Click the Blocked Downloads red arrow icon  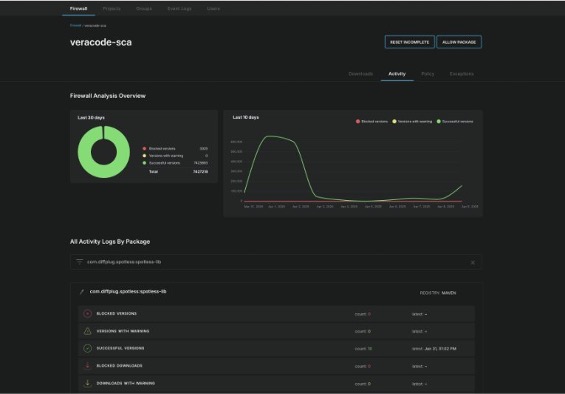click(88, 366)
